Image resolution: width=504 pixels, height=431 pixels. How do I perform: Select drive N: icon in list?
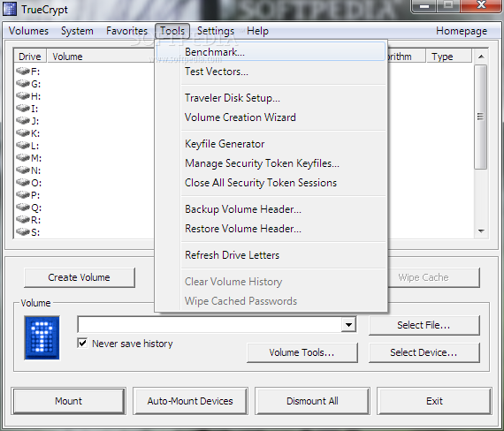pyautogui.click(x=22, y=170)
